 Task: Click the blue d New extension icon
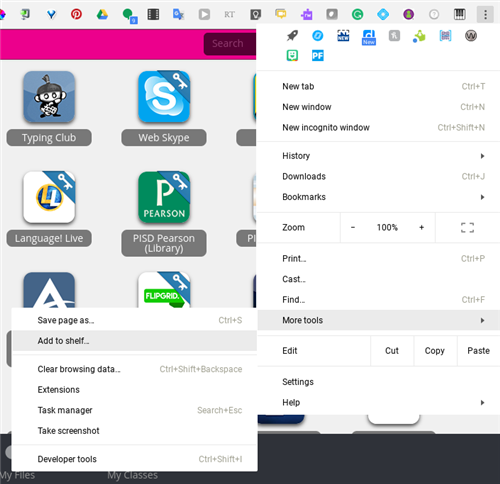click(x=369, y=37)
